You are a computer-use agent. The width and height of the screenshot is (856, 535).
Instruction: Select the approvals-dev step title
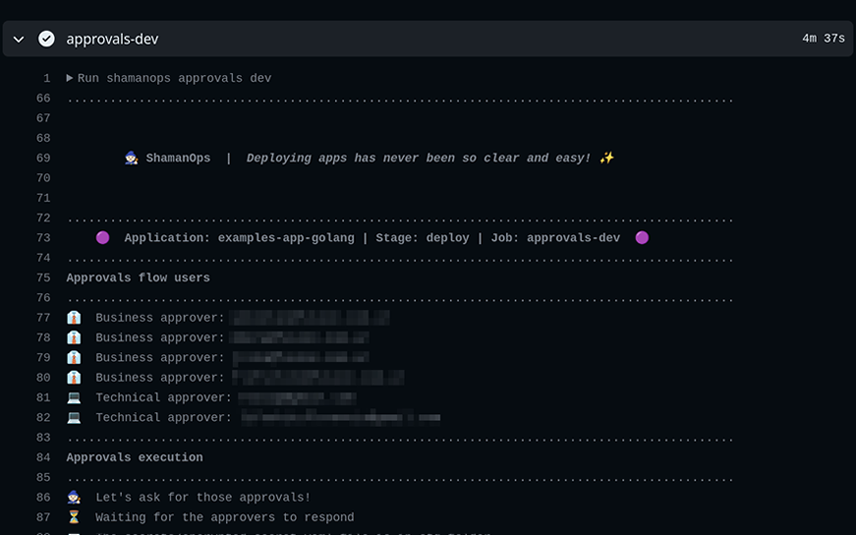[x=112, y=39]
